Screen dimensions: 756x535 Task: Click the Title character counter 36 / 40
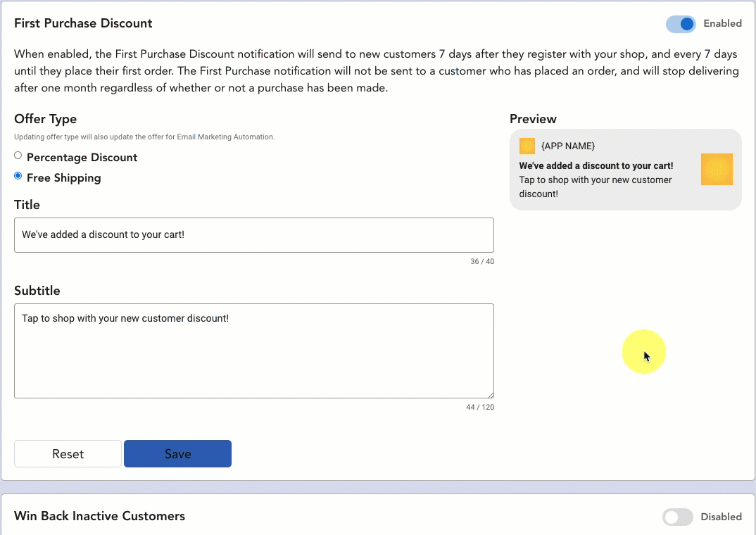pyautogui.click(x=482, y=262)
